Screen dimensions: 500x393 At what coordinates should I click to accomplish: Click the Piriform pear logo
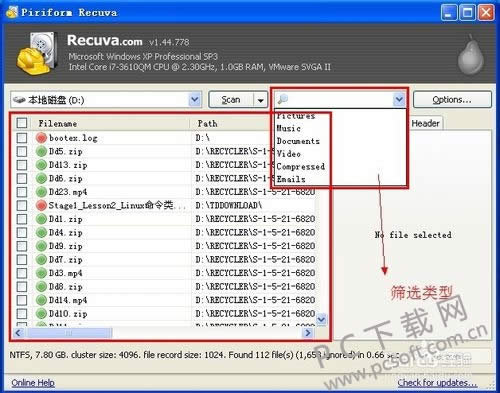[x=470, y=55]
